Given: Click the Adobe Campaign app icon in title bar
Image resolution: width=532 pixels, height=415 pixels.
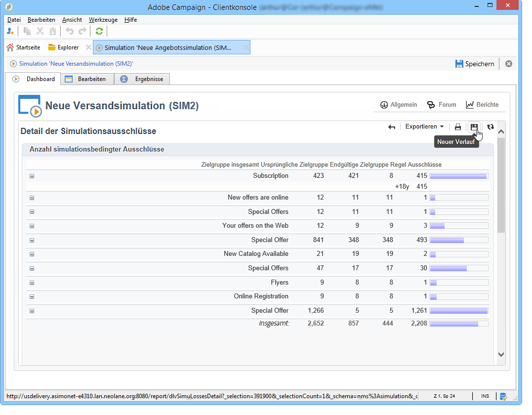Looking at the screenshot, I should tap(9, 6).
